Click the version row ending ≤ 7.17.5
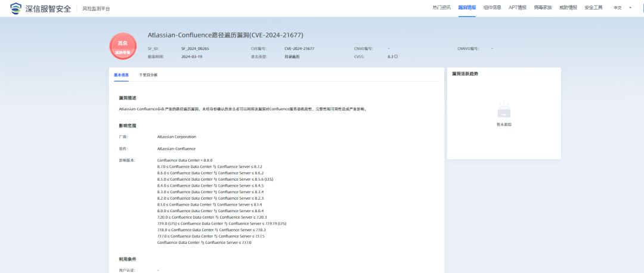The image size is (644, 273). pos(210,236)
